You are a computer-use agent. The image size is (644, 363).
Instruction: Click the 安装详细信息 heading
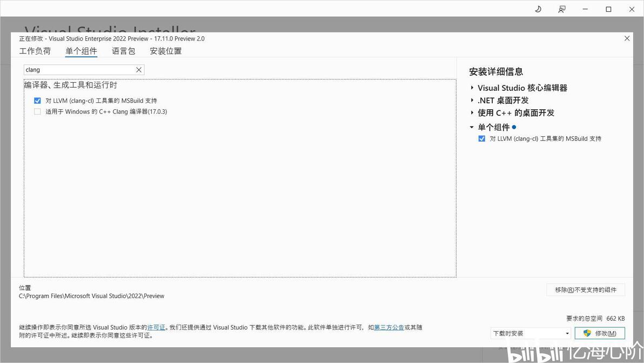pyautogui.click(x=496, y=71)
